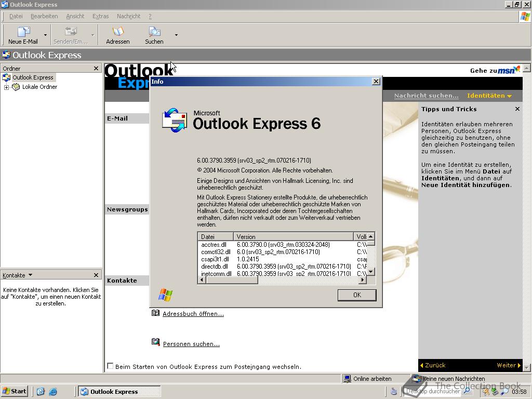Close the Info dialog with the X
The image size is (532, 399).
(376, 82)
